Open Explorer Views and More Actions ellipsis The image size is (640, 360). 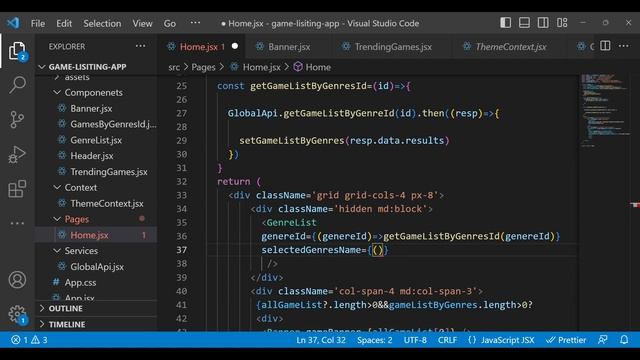[x=140, y=46]
